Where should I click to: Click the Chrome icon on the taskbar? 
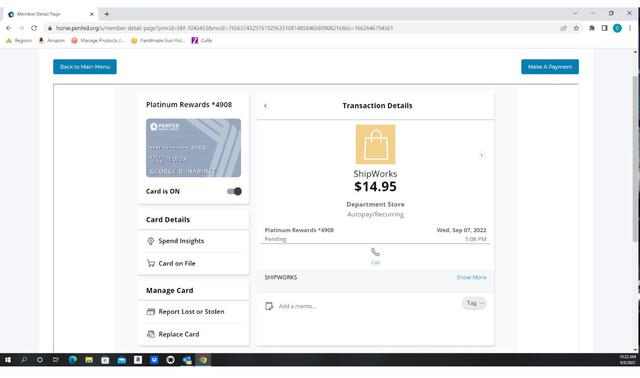[203, 360]
